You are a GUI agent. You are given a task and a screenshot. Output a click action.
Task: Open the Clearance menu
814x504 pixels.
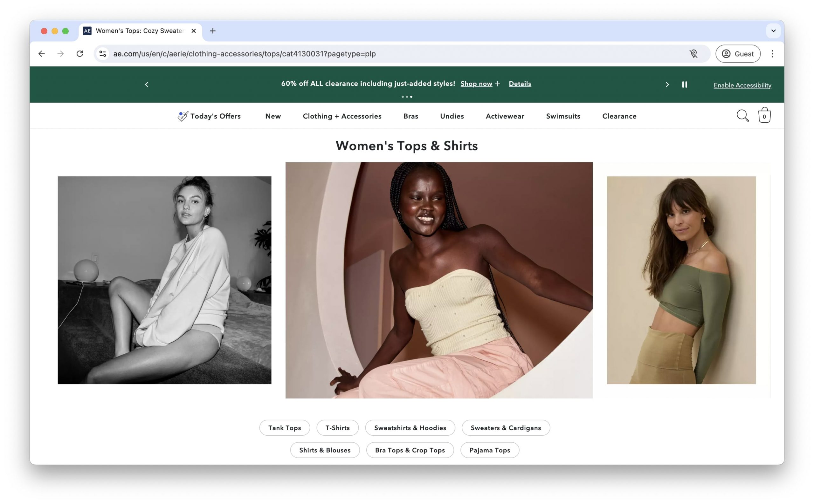pyautogui.click(x=619, y=116)
